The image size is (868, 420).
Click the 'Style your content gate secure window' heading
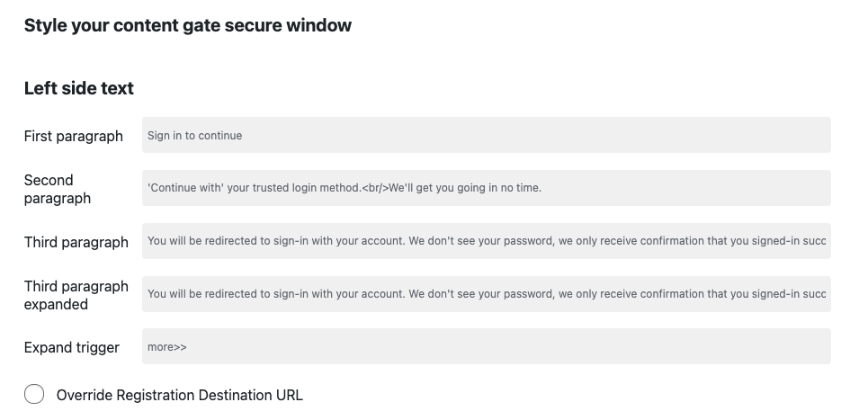[x=187, y=25]
